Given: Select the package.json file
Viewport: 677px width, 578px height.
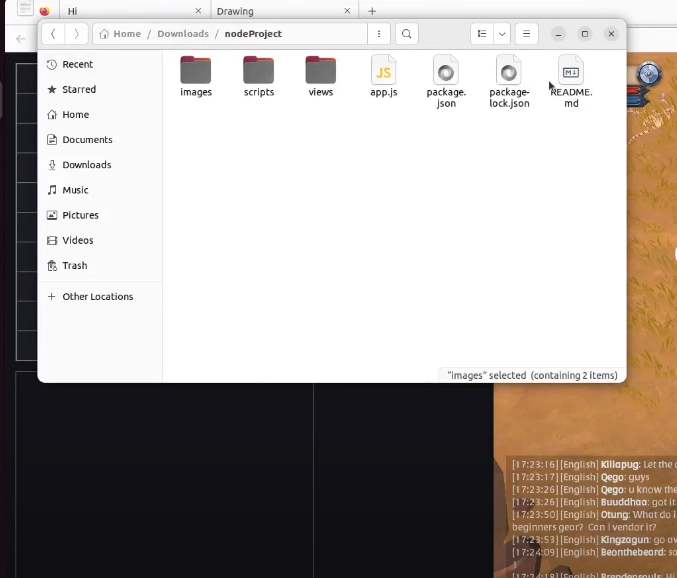Looking at the screenshot, I should click(x=446, y=72).
